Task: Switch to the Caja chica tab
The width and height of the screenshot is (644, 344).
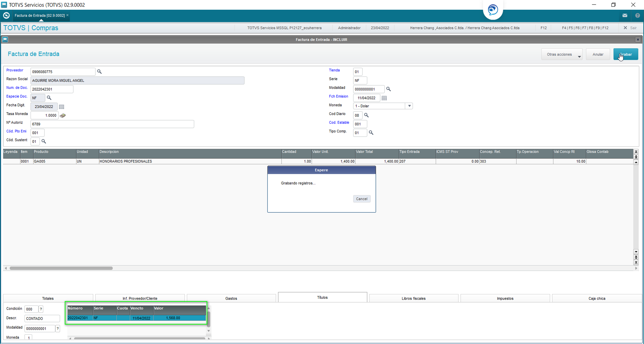Action: pyautogui.click(x=597, y=299)
